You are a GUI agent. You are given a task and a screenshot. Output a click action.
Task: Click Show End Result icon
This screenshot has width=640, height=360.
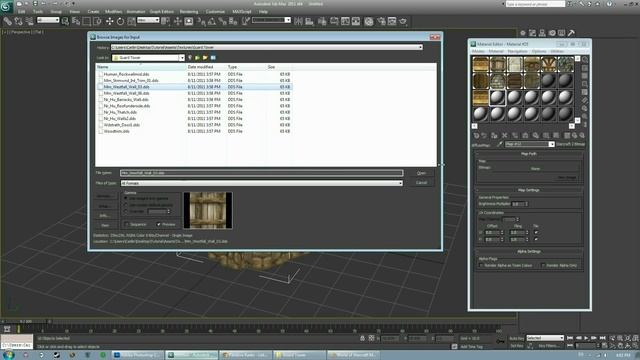click(x=567, y=135)
